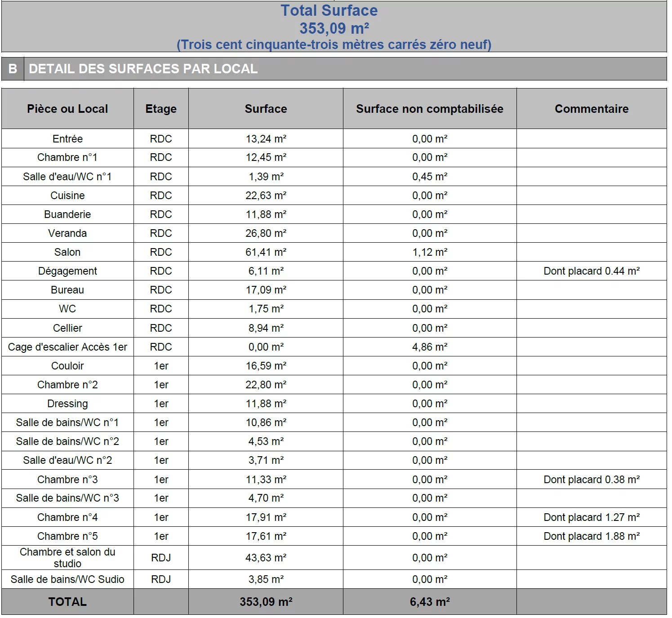
Task: Click the 'DETAIL DES SURFACES PAR LOCAL' section title
Action: (143, 69)
